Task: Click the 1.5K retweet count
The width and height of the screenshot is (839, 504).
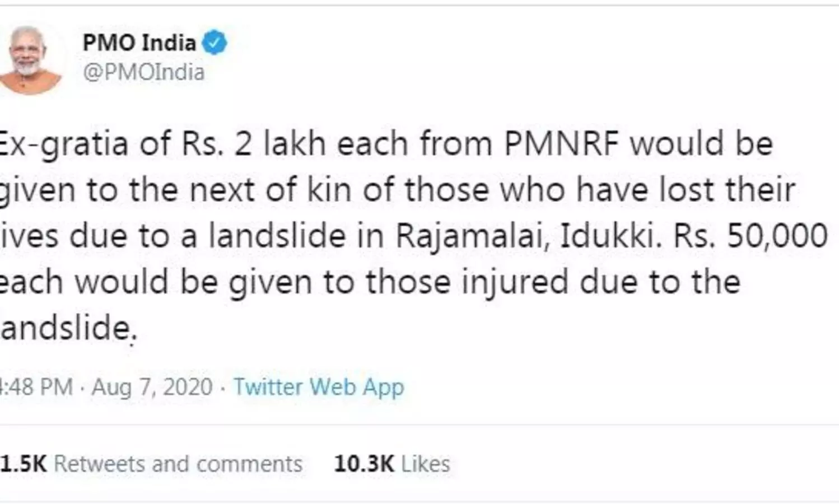Action: coord(24,464)
